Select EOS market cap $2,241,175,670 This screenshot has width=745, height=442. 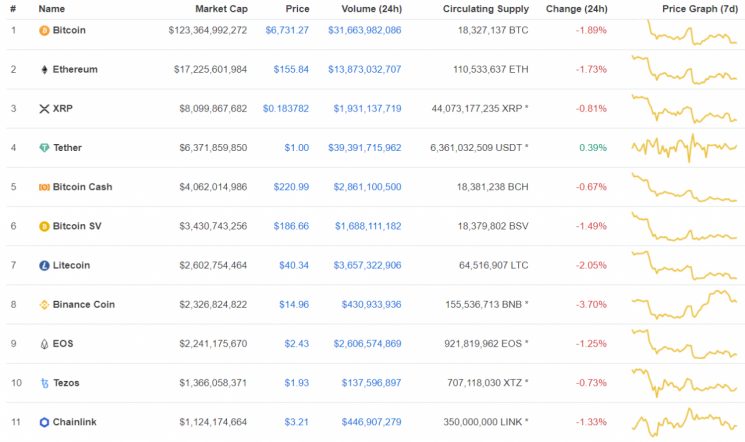click(x=213, y=344)
